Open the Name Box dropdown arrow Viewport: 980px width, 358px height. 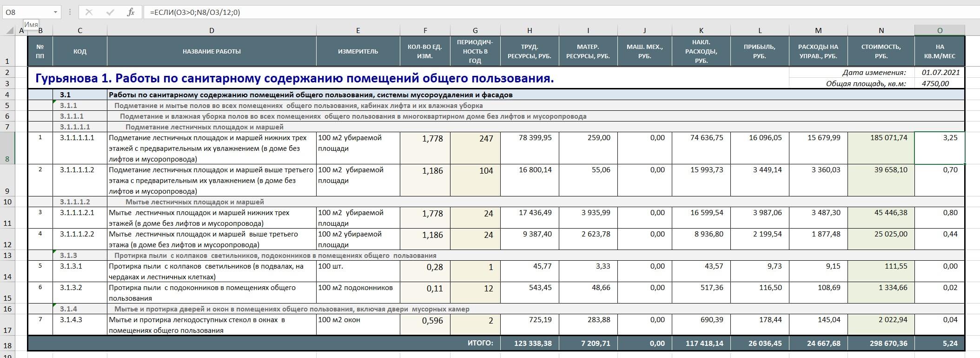(56, 13)
